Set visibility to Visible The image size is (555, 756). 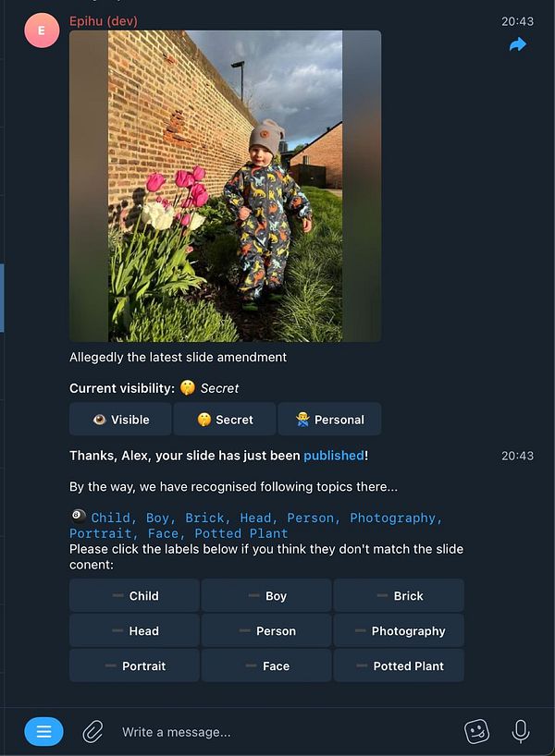point(120,419)
